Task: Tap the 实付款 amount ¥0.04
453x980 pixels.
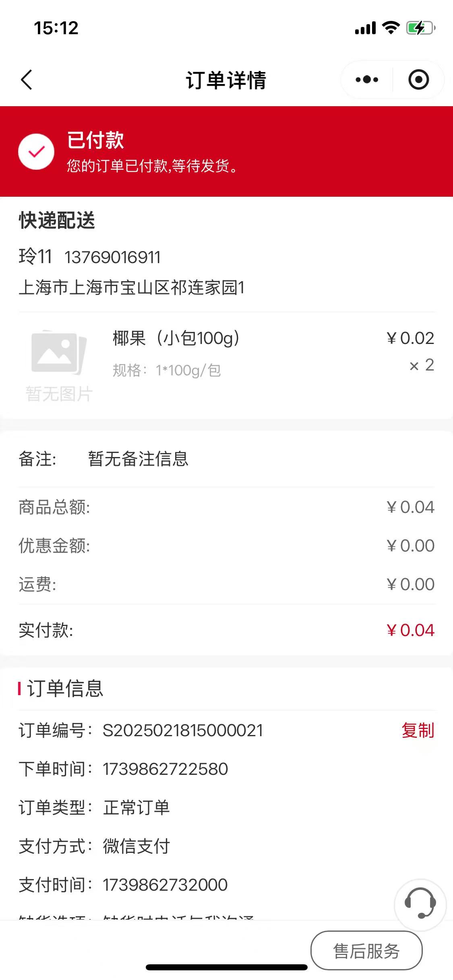Action: tap(410, 630)
